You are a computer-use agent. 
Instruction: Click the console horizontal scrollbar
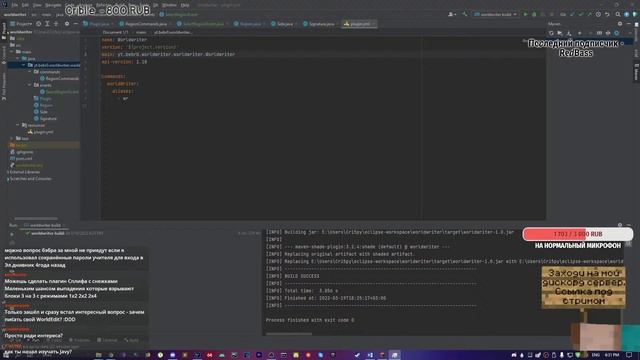click(289, 334)
